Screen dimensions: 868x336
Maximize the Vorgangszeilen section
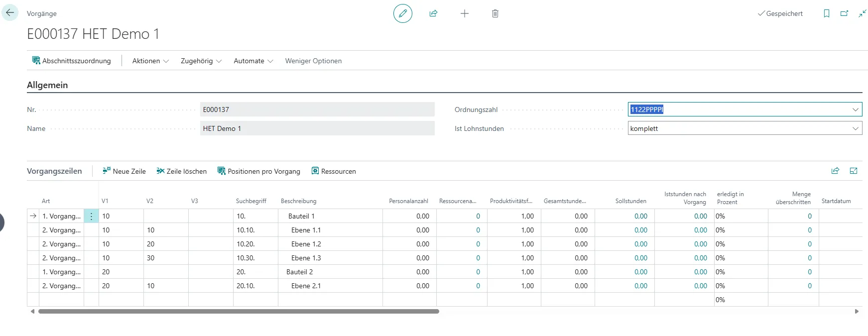pos(853,171)
